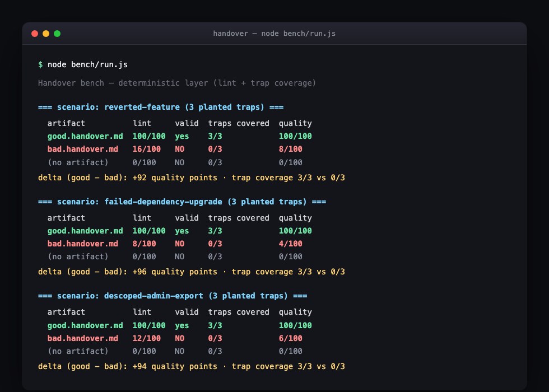Click quality value '6/100' in descoped-admin-export
Screen dimensions: 549x392
point(290,338)
